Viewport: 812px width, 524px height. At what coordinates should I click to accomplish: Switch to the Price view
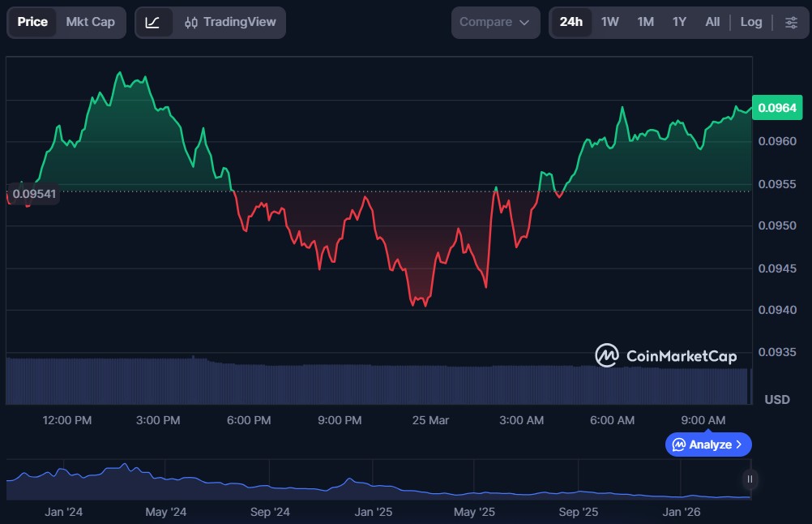click(32, 22)
